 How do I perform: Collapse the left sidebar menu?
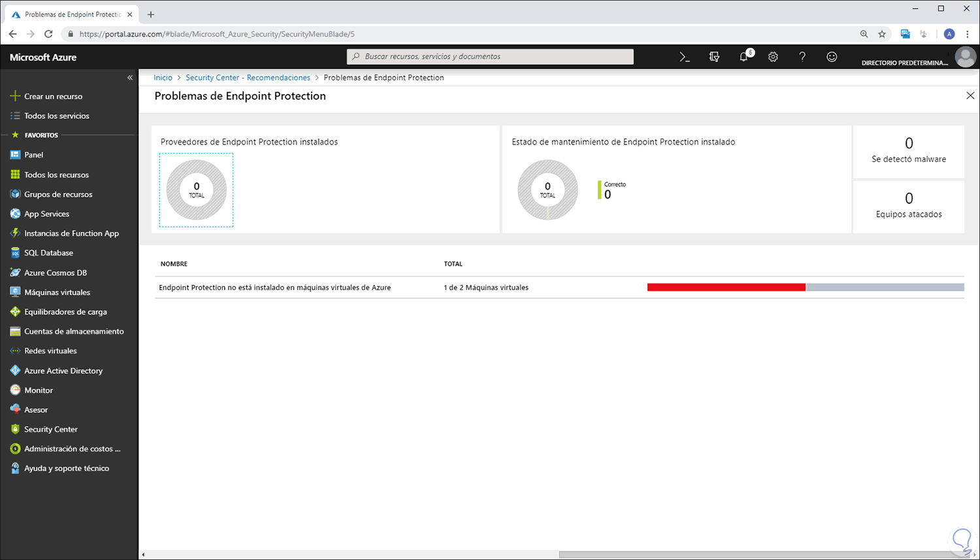[x=130, y=78]
